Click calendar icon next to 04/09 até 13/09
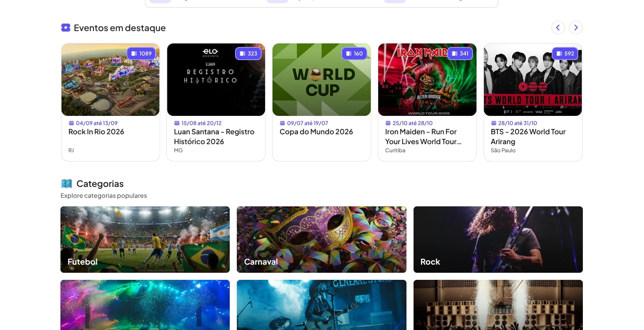This screenshot has width=644, height=330. 71,123
